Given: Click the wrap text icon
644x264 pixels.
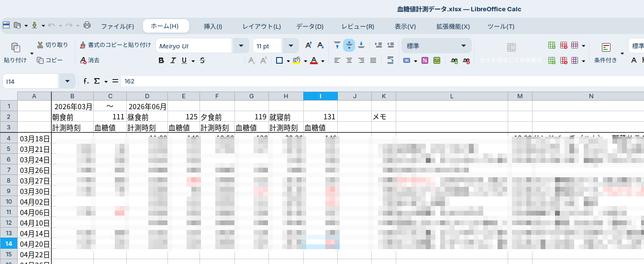Looking at the screenshot, I should coord(390,60).
